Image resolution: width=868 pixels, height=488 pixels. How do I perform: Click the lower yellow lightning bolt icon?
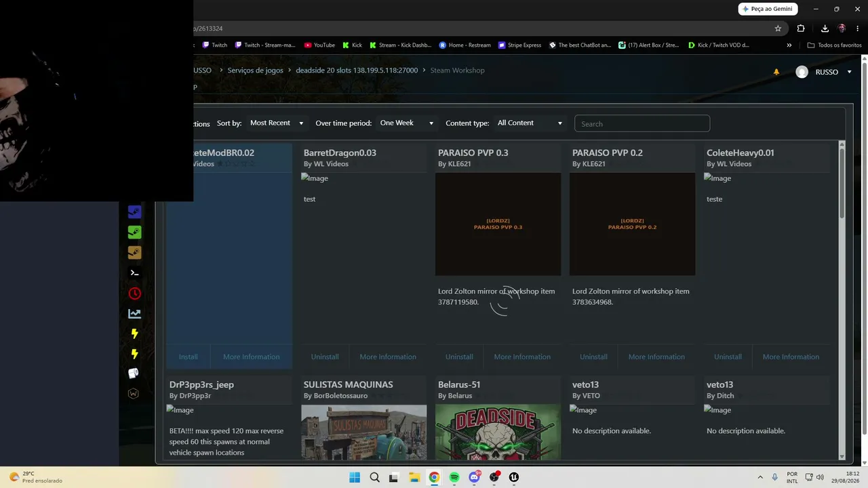134,354
